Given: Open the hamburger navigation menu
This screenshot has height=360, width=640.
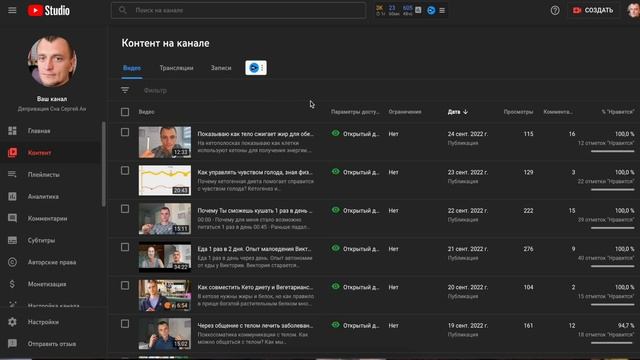Looking at the screenshot, I should pos(12,10).
